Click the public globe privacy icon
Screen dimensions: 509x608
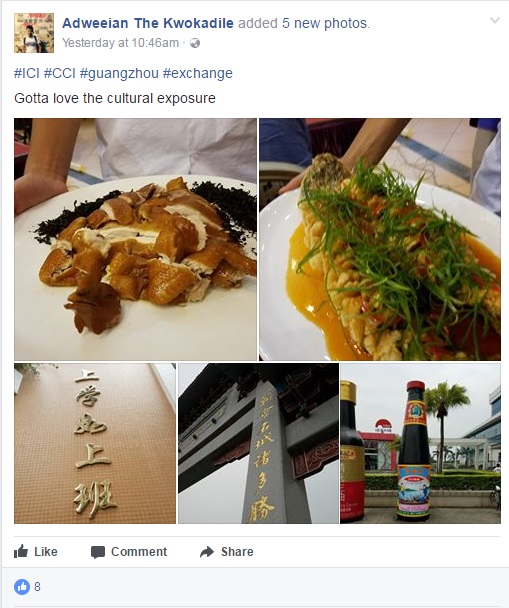click(195, 43)
